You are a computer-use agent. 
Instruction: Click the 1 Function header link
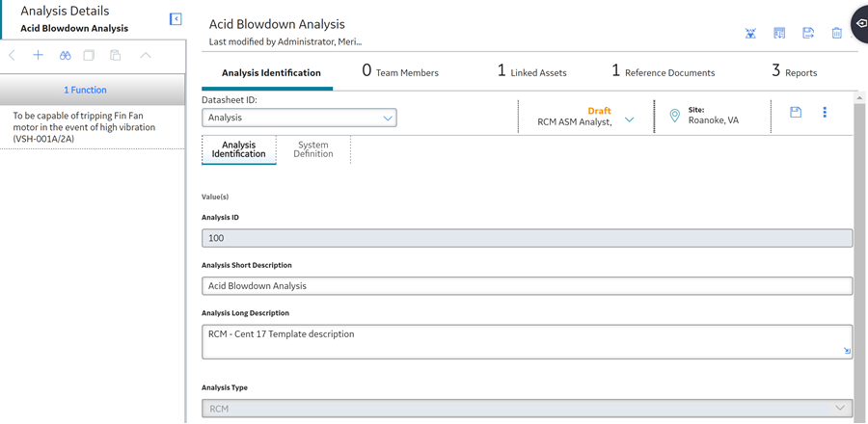(x=85, y=90)
